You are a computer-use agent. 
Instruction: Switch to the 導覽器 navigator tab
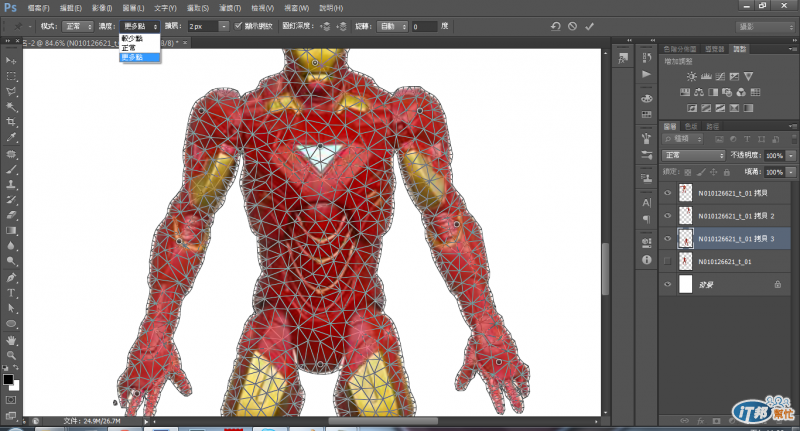click(714, 49)
